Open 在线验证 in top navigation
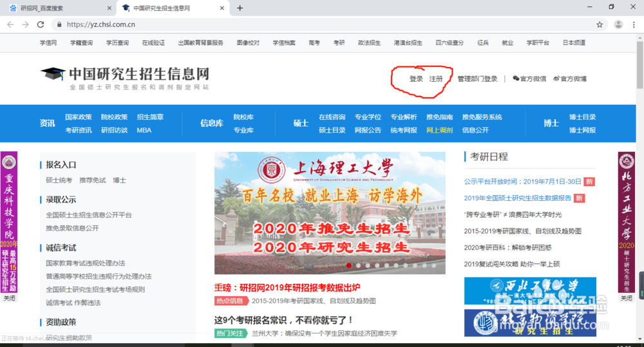This screenshot has height=347, width=644. 154,42
